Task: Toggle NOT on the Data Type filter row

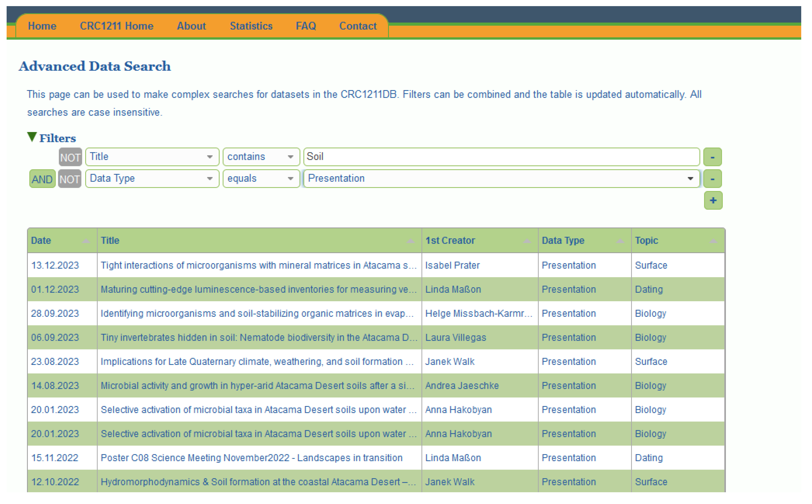Action: point(70,179)
